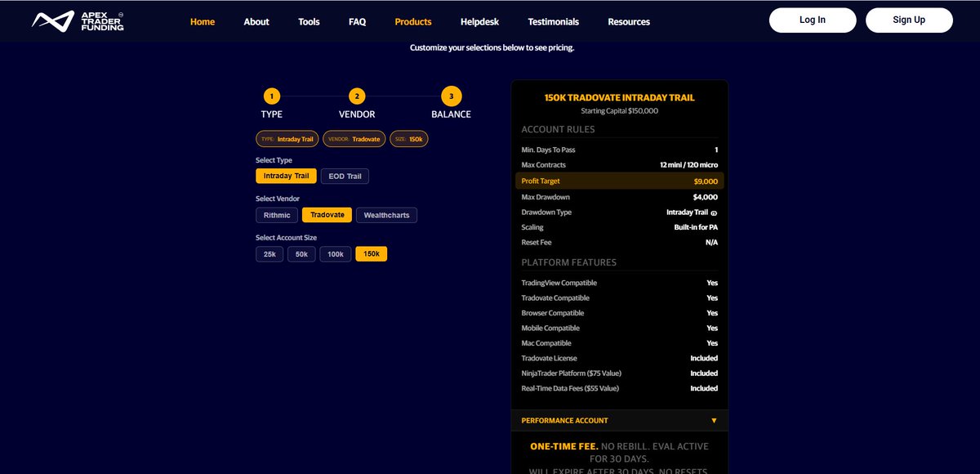Screen dimensions: 980x474
Task: Open the Helpdesk link
Action: 479,21
